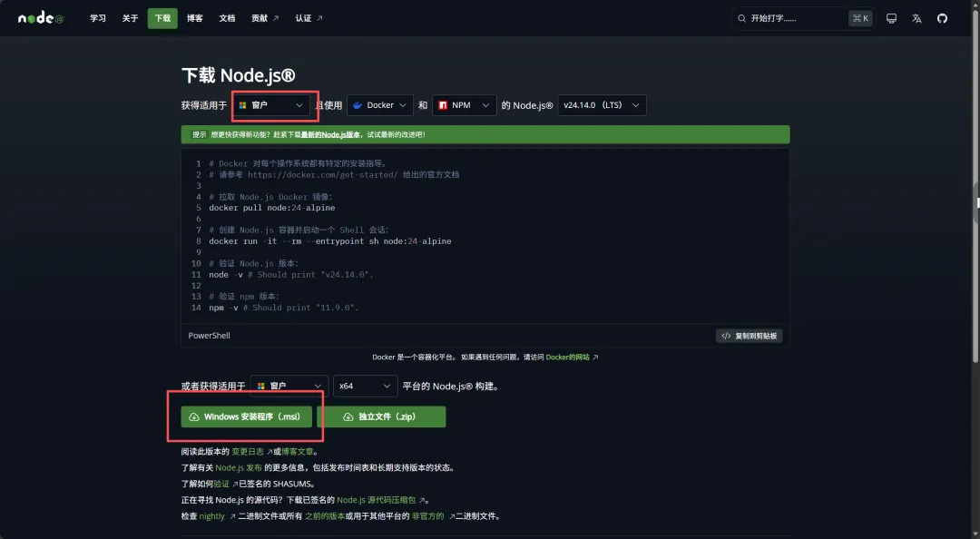Click the ⌘K shortcut badge
The image size is (980, 539).
(x=860, y=18)
